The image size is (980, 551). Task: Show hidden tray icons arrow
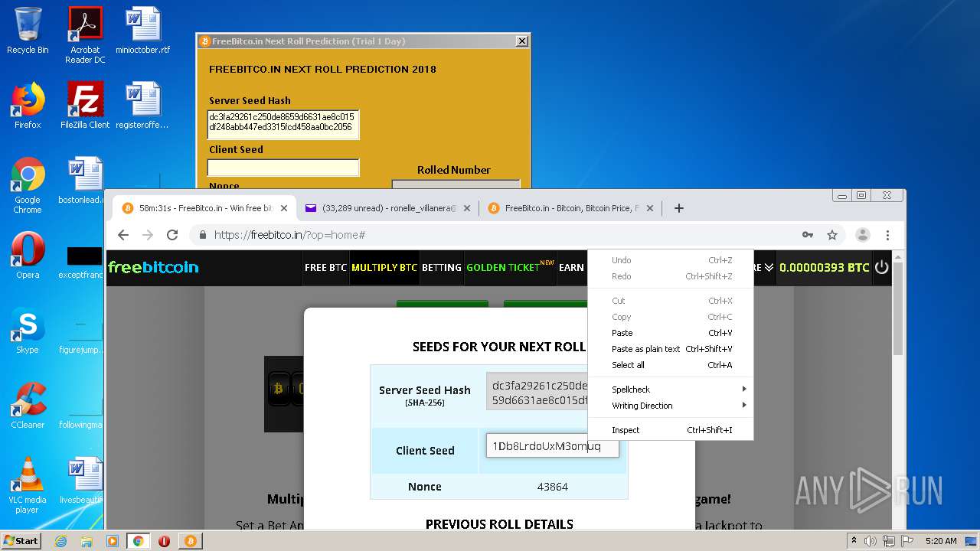click(854, 541)
